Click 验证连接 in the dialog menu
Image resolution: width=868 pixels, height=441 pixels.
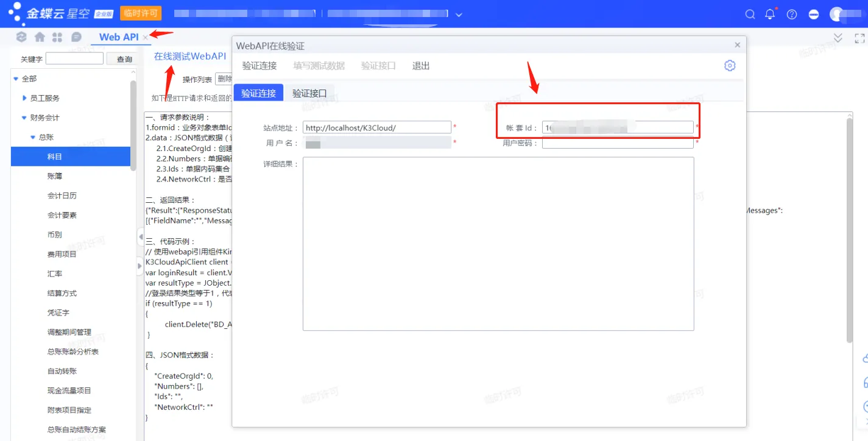[259, 66]
